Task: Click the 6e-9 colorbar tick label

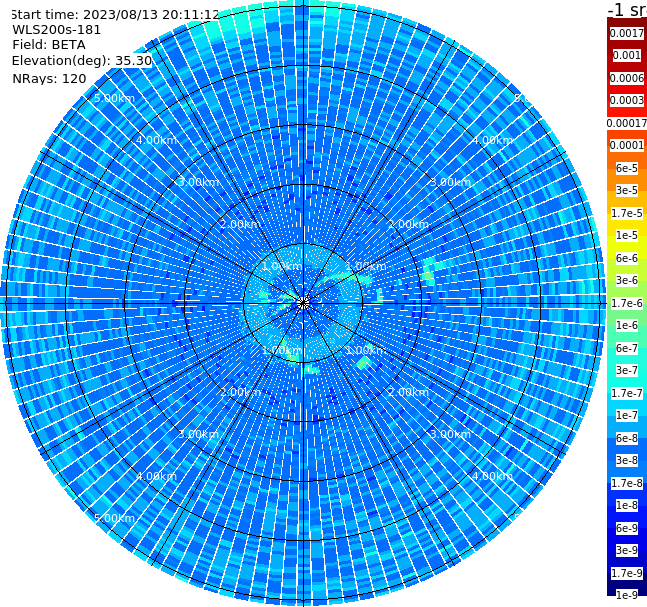Action: (627, 528)
